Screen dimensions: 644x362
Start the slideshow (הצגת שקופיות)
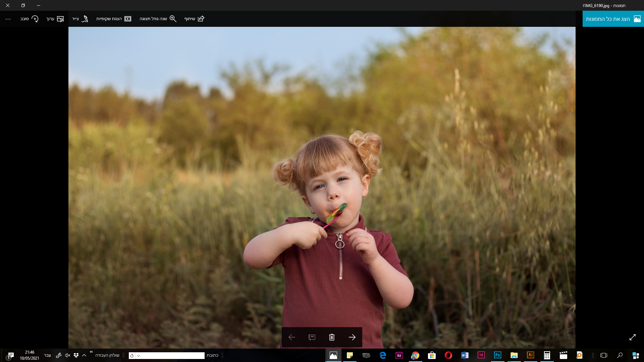(128, 19)
